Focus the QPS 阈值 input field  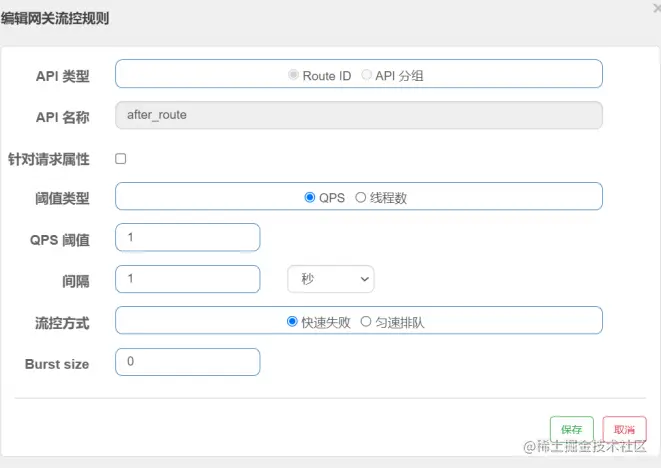pos(188,237)
